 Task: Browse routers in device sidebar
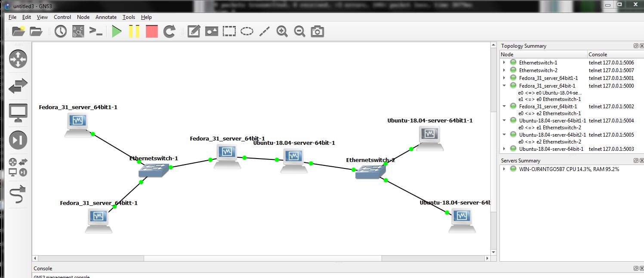18,59
